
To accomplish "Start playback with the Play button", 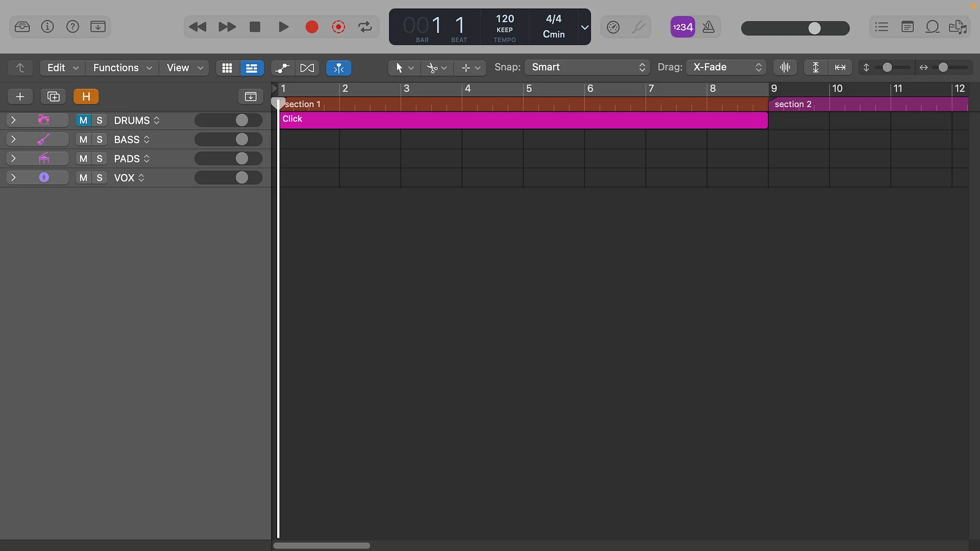I will coord(284,27).
